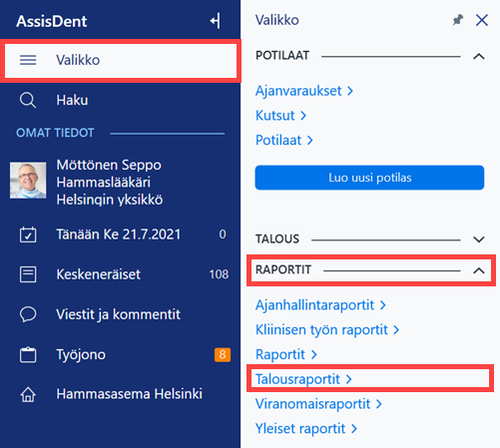Click the speech bubble Viestit ja kommentit icon
500x448 pixels.
pyautogui.click(x=28, y=314)
